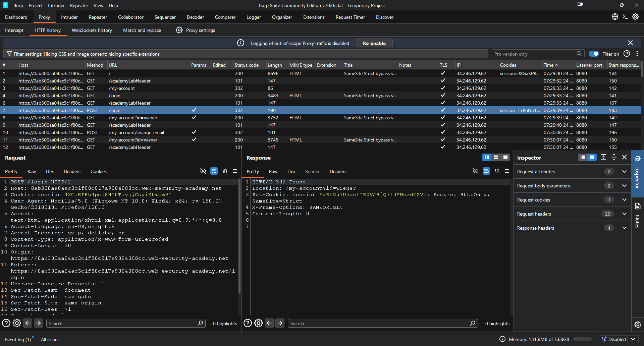Select combined tabbed request/response layout
Image resolution: width=644 pixels, height=346 pixels.
tap(505, 157)
